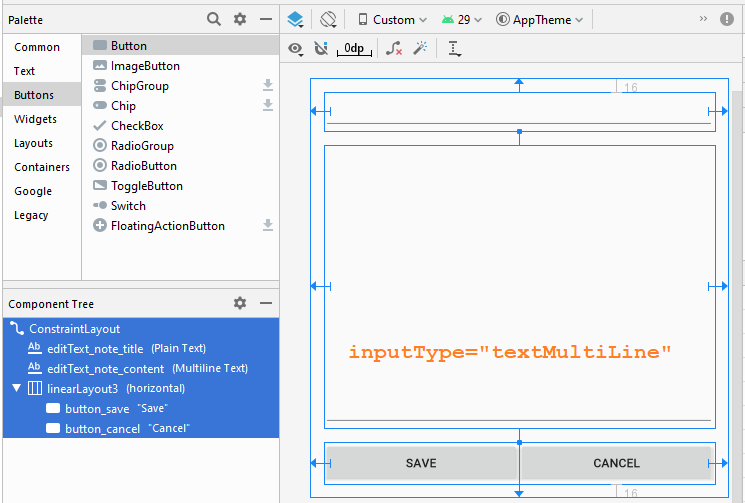Open view options eye menu
This screenshot has height=503, width=745.
pyautogui.click(x=296, y=48)
